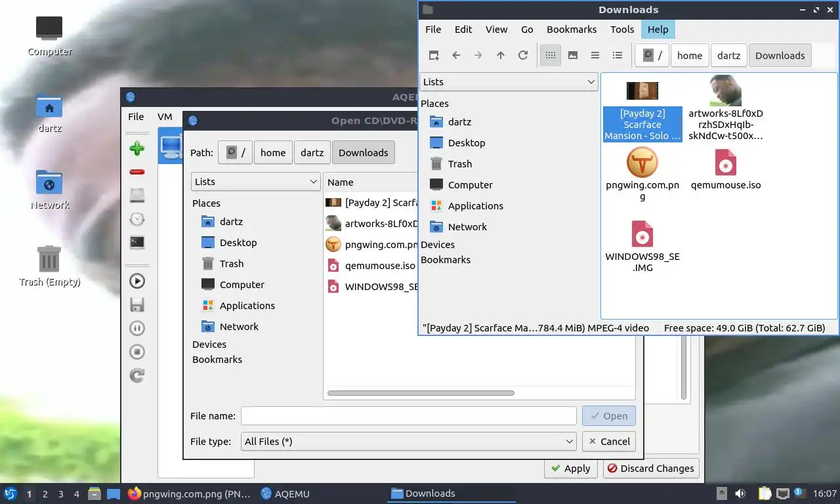Open Computer icon on the desktop
840x504 pixels.
coord(50,36)
